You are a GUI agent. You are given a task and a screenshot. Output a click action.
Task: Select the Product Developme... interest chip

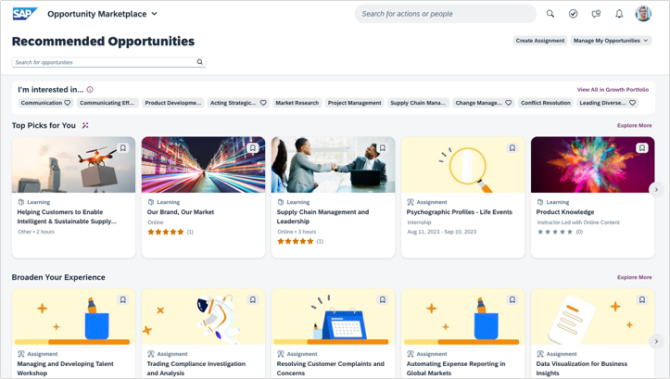(x=173, y=103)
